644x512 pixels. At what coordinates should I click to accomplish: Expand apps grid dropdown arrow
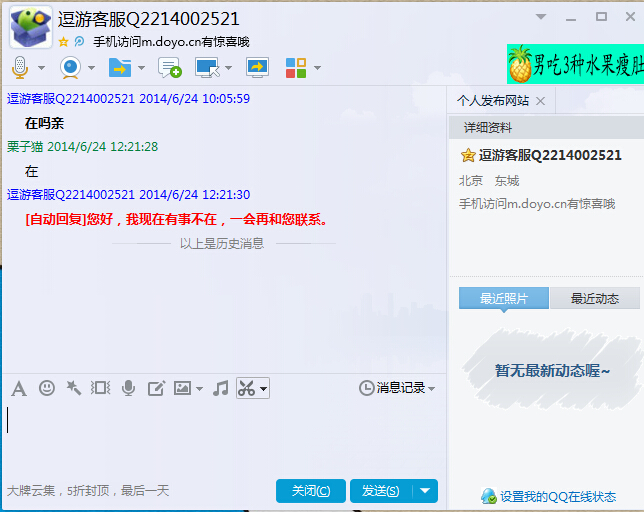[317, 68]
